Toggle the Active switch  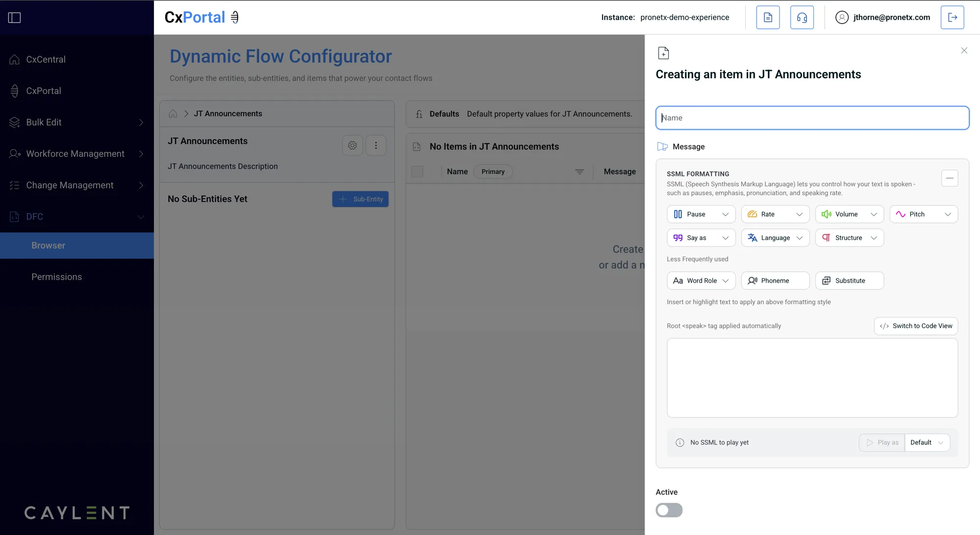(669, 510)
